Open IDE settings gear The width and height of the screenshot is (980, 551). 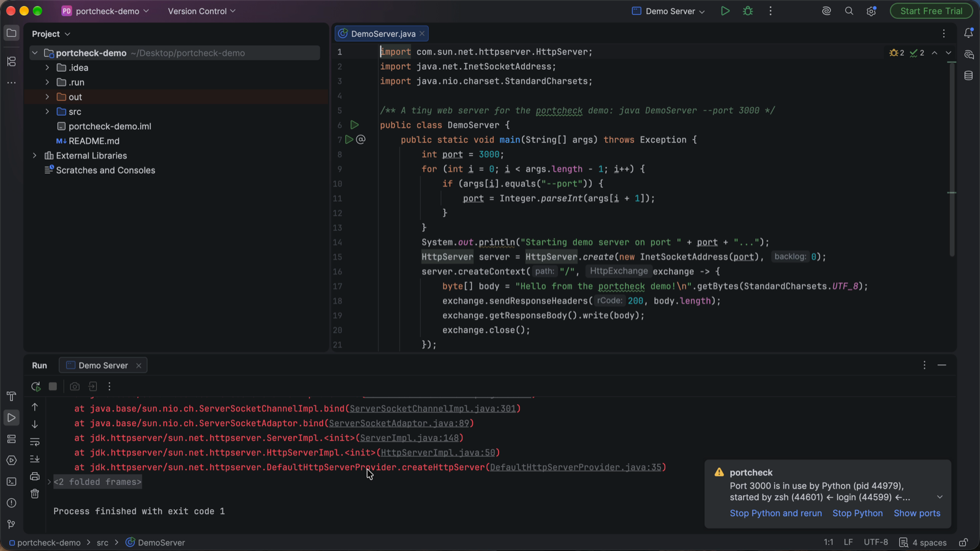coord(872,11)
